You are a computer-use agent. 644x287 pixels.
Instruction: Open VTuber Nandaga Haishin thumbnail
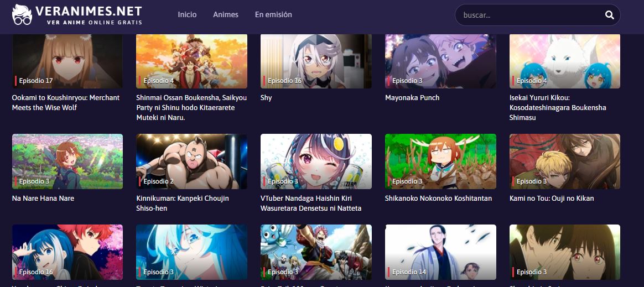pyautogui.click(x=316, y=161)
